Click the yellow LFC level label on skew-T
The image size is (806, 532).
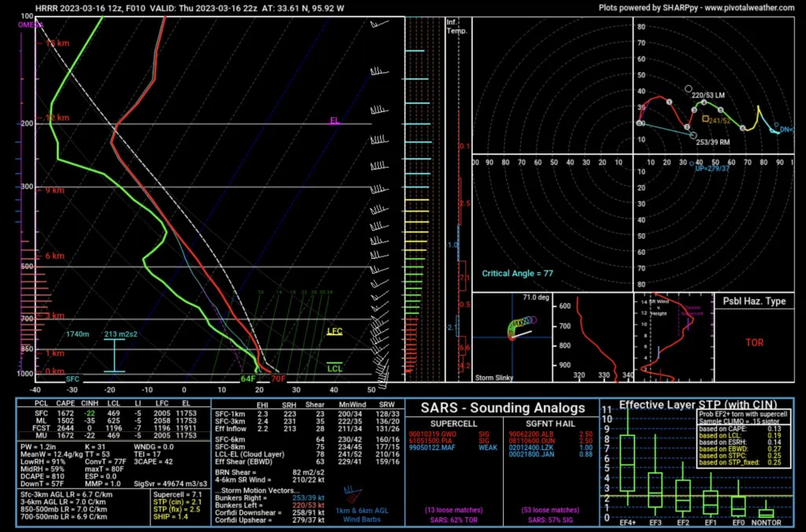(x=335, y=331)
